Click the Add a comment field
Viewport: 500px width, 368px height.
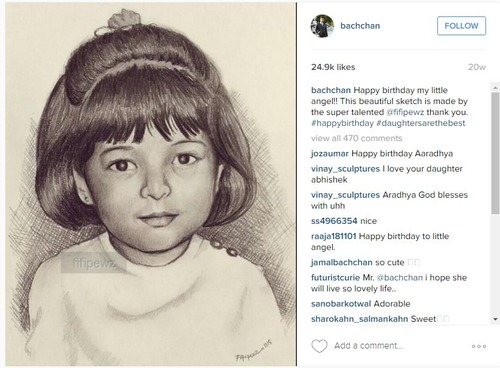pos(368,346)
